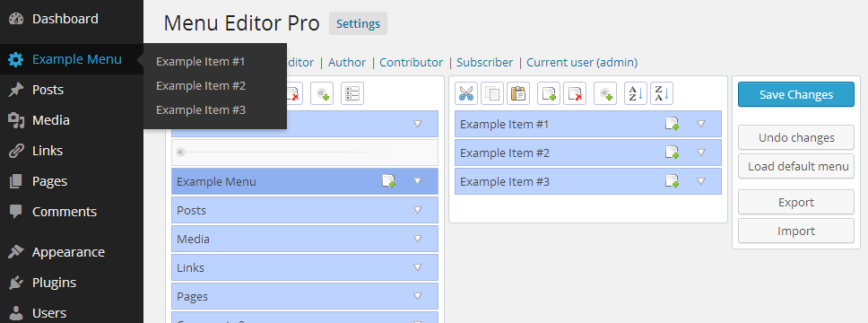
Task: Open Plugins in admin sidebar
Action: pos(54,283)
